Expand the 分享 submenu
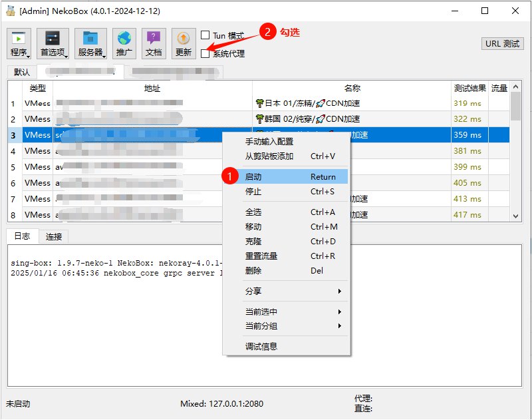The width and height of the screenshot is (532, 420). tap(253, 291)
